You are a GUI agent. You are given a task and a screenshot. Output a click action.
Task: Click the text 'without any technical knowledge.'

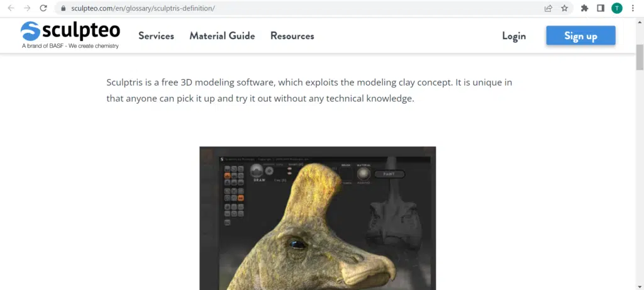point(344,99)
